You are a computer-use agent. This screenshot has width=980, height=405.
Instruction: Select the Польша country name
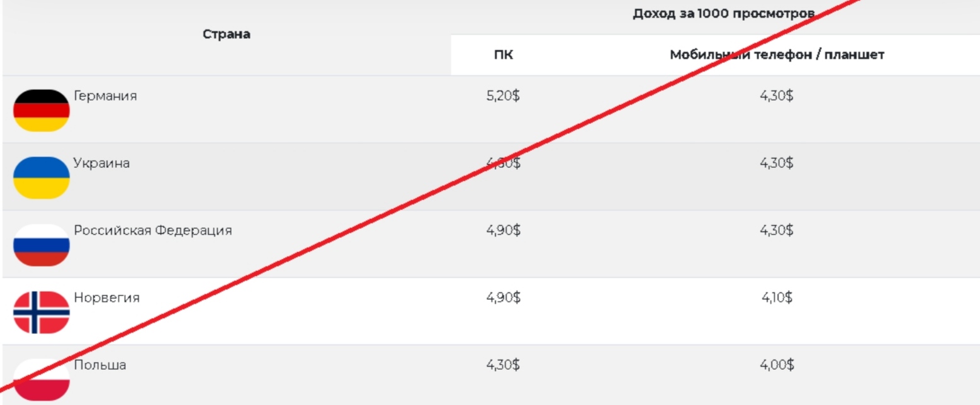click(x=100, y=365)
